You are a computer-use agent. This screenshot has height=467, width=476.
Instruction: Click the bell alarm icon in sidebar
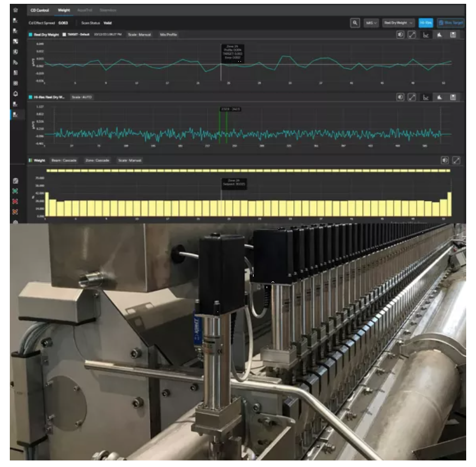click(15, 93)
